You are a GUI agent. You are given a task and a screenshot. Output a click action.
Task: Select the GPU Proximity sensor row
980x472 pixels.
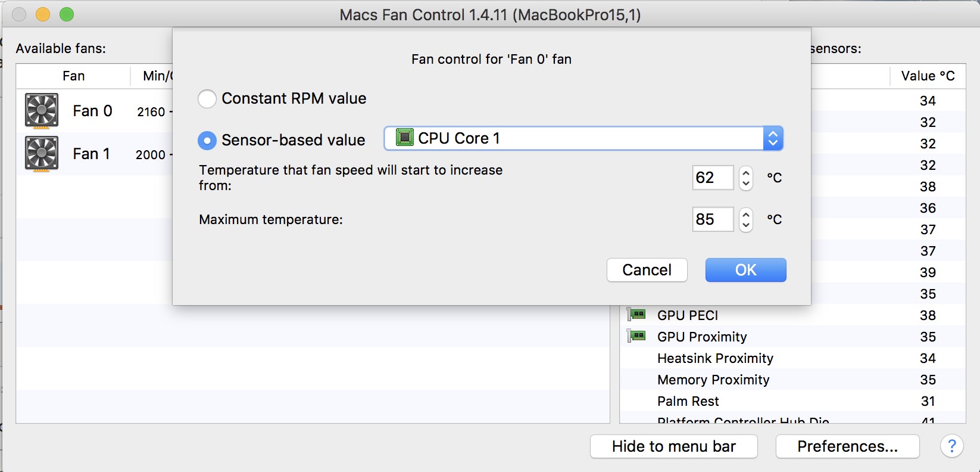[792, 337]
